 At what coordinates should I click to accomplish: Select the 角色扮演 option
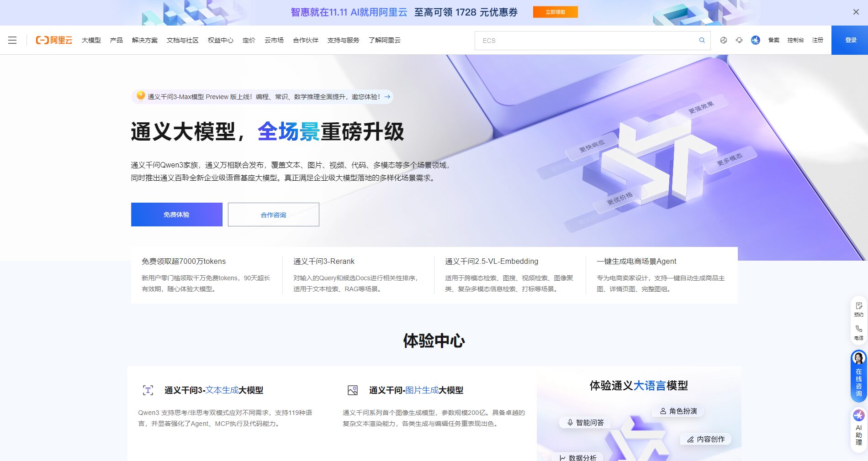(x=677, y=411)
